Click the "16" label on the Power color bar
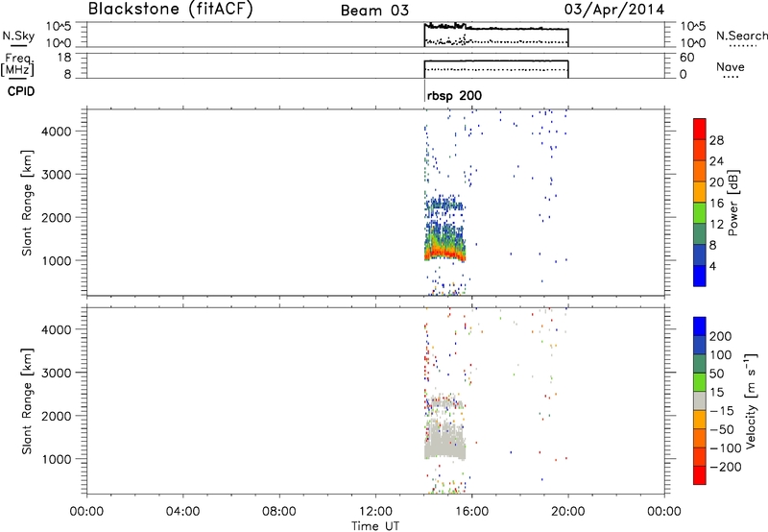This screenshot has width=768, height=532. pos(716,204)
